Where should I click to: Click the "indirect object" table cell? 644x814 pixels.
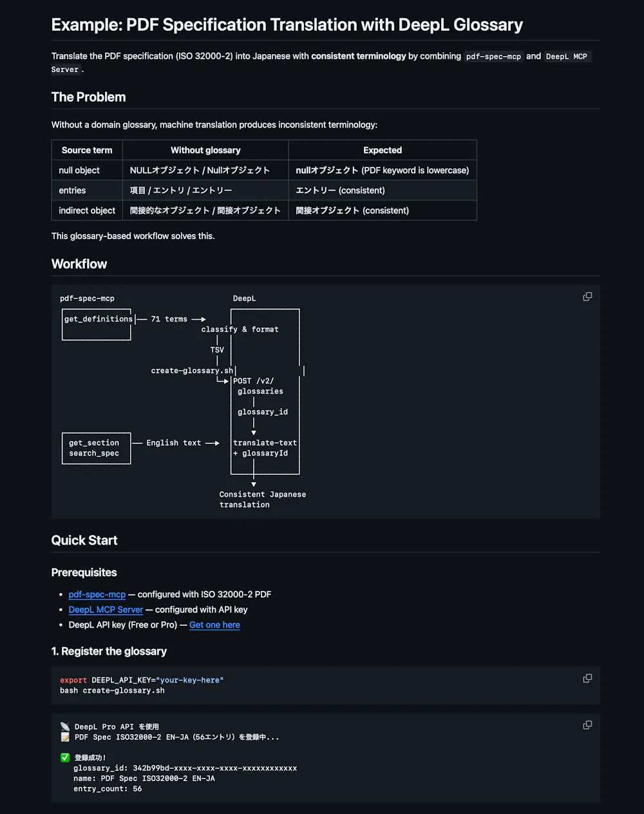tap(87, 211)
